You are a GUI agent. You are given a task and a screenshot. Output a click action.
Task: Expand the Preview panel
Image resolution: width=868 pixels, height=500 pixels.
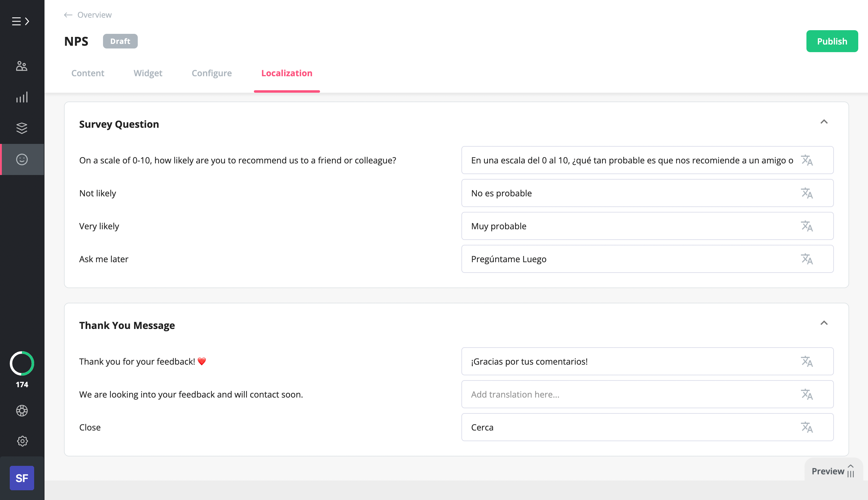(x=833, y=471)
